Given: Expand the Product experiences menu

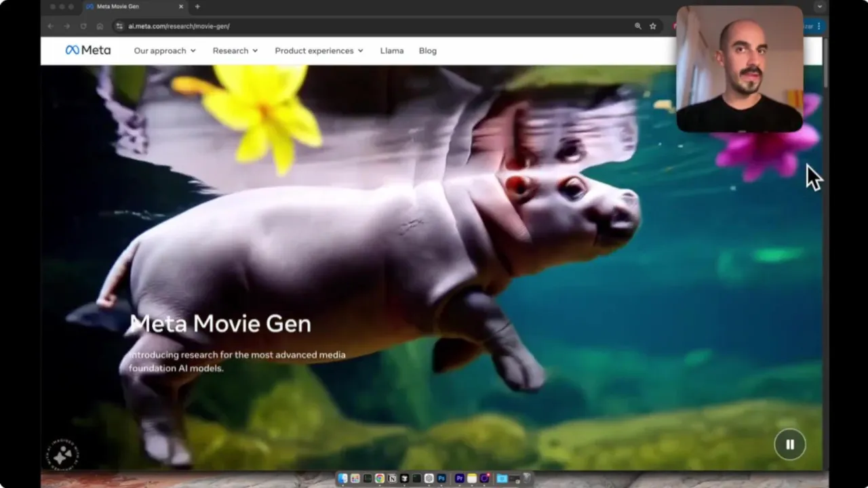Looking at the screenshot, I should tap(319, 51).
